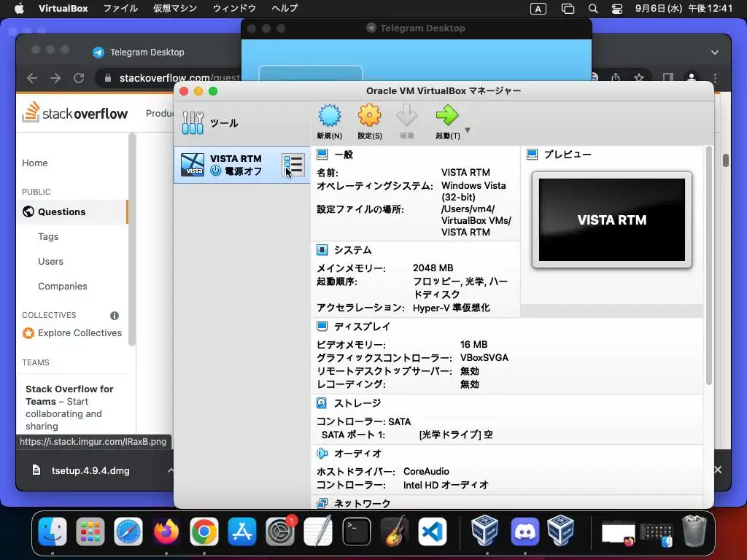The image size is (747, 560).
Task: Click the VirtualBox details pane scrollbar
Action: (x=708, y=265)
